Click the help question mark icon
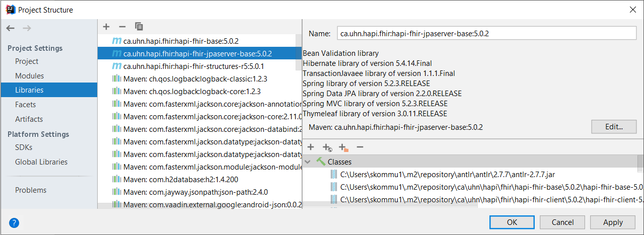The image size is (644, 235). click(x=14, y=222)
